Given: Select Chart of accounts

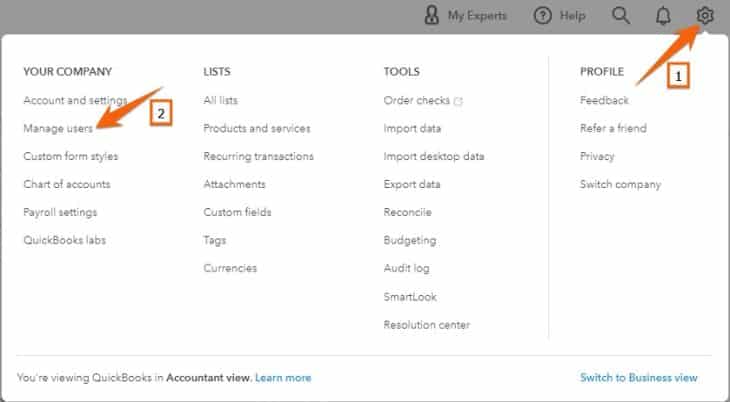Looking at the screenshot, I should pos(66,184).
